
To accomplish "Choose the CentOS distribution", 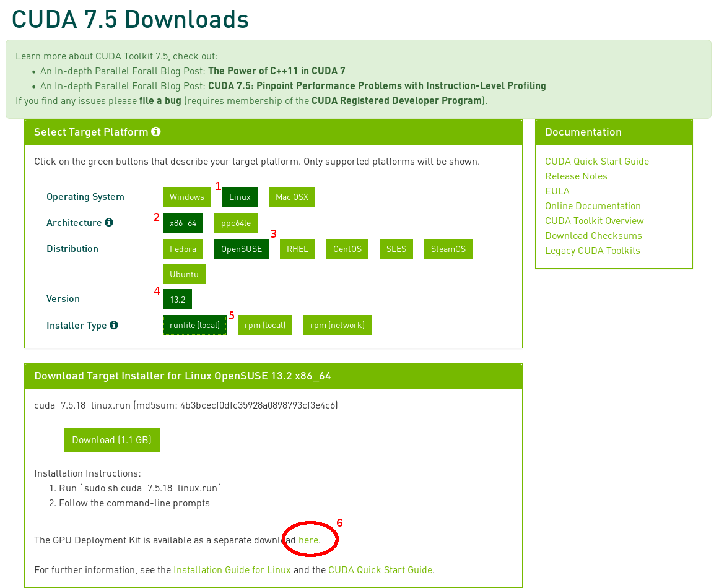I will pyautogui.click(x=347, y=249).
